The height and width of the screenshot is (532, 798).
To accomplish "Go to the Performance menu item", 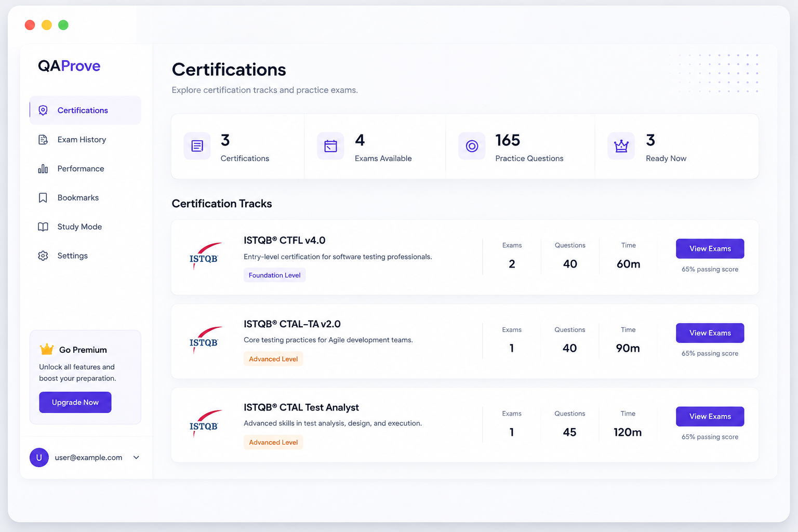I will [x=85, y=168].
